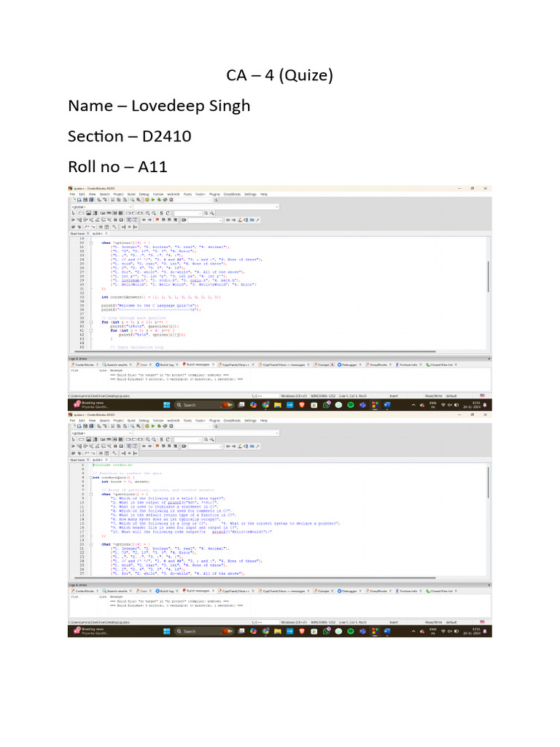Screen dimensions: 560x747
Task: Open <global> scope dropdown in upper Code::Blocks window
Action: 102,206
